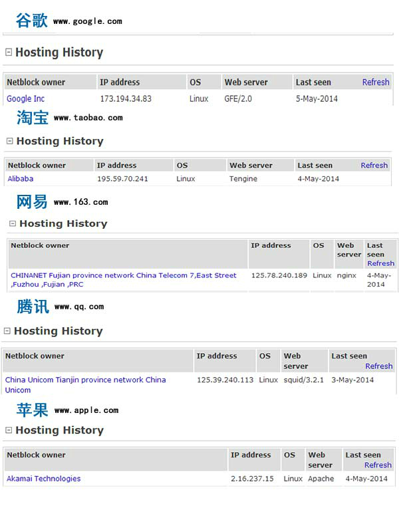Screen dimensions: 399x532
Task: Click the nginx web server cell
Action: [346, 276]
